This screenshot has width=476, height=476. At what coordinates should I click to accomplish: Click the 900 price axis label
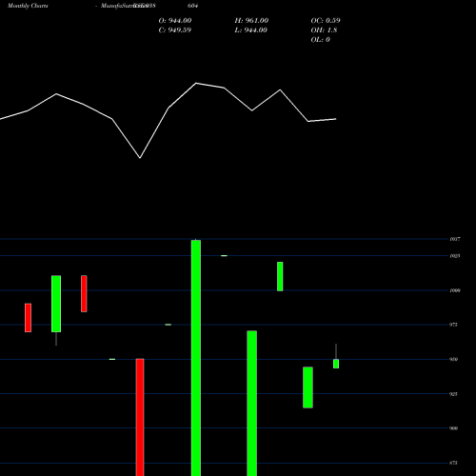(x=453, y=428)
